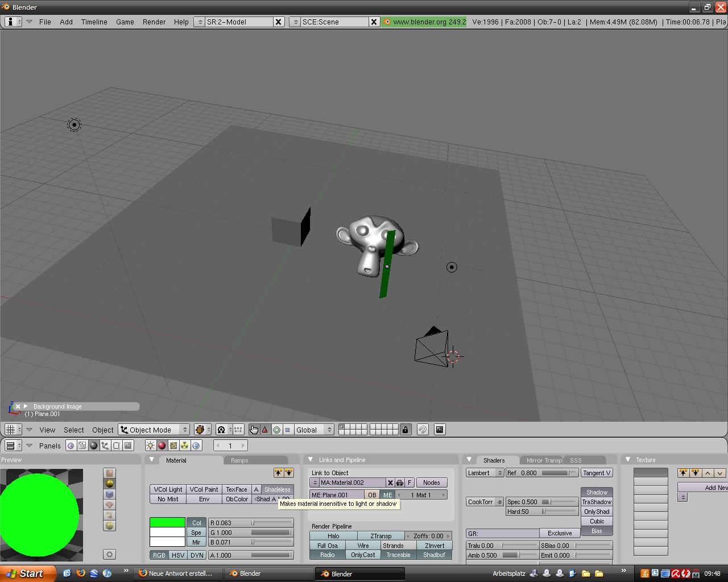The image size is (728, 582).
Task: Open the Add menu
Action: tap(66, 22)
